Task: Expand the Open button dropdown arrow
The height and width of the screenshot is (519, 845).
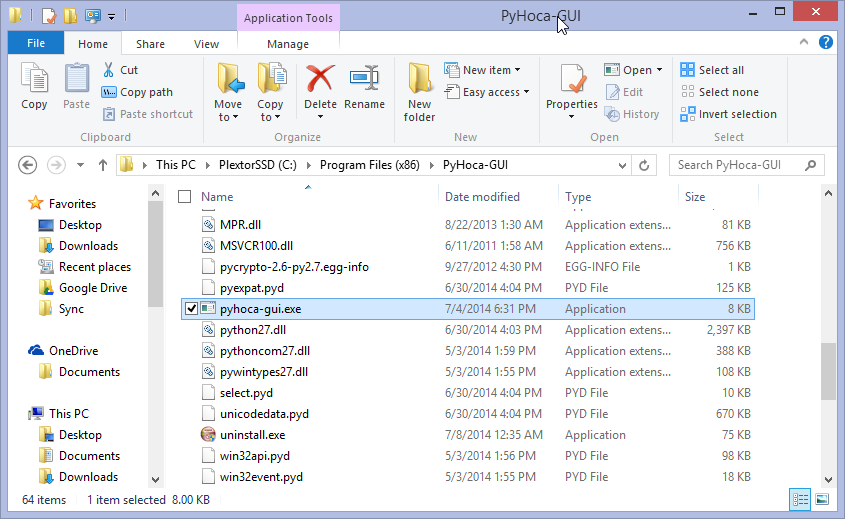Action: tap(660, 70)
